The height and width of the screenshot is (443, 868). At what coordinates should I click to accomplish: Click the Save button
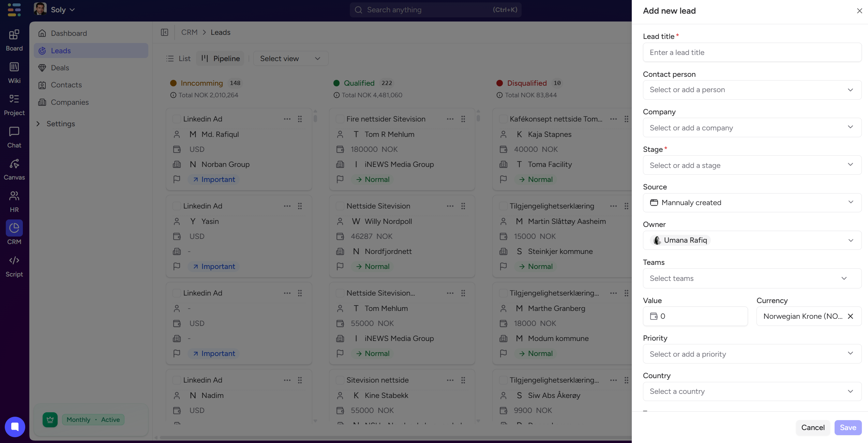(848, 428)
